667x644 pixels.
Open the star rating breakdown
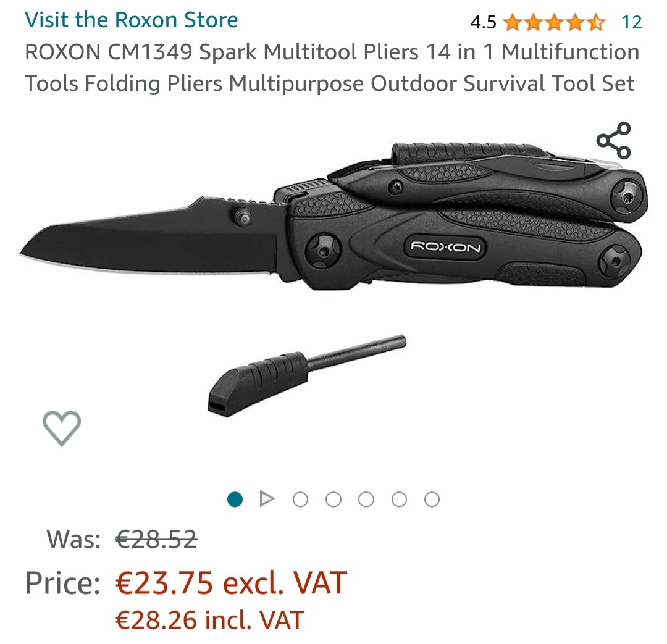point(554,22)
